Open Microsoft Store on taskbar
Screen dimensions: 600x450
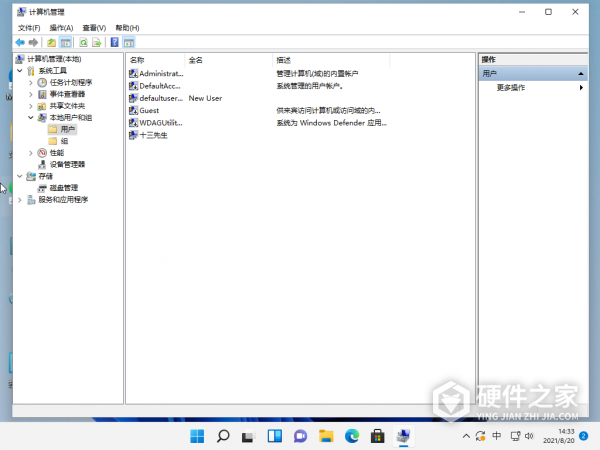point(378,436)
